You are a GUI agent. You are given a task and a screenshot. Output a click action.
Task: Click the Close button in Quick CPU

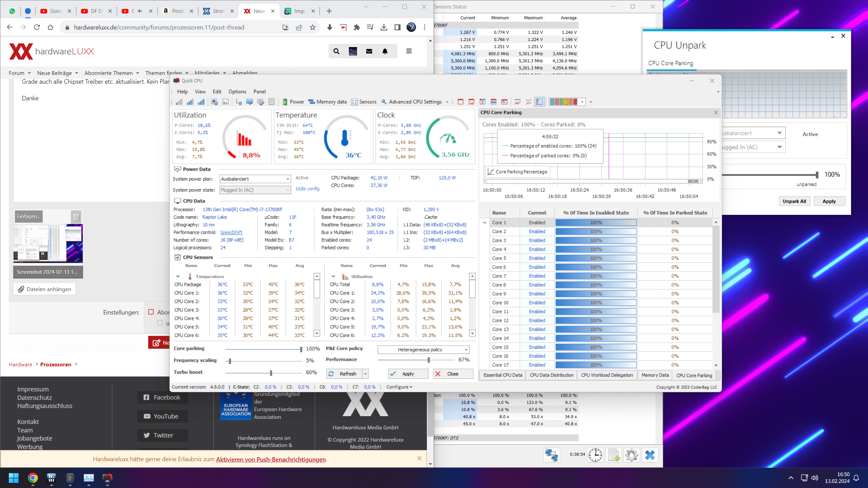click(x=453, y=374)
